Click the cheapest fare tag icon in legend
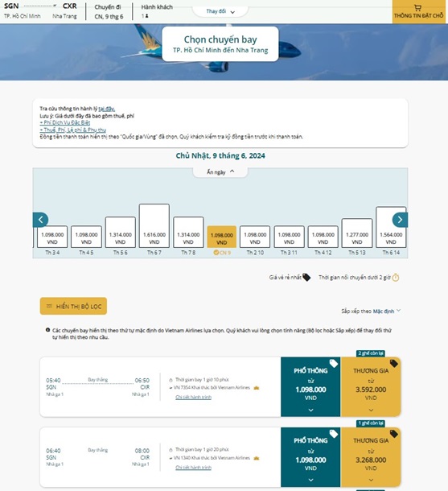Screen dimensions: 448x491 point(306,277)
